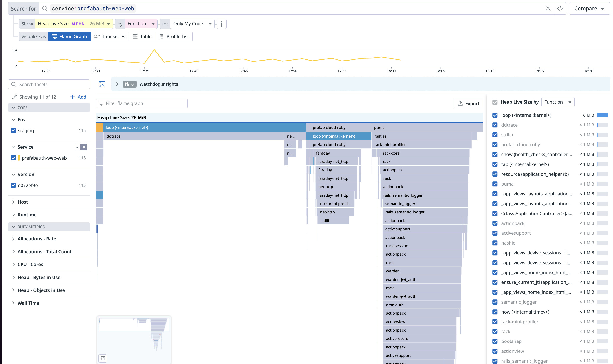This screenshot has height=364, width=613.
Task: Uncheck version e072ef9e checkbox
Action: (13, 186)
